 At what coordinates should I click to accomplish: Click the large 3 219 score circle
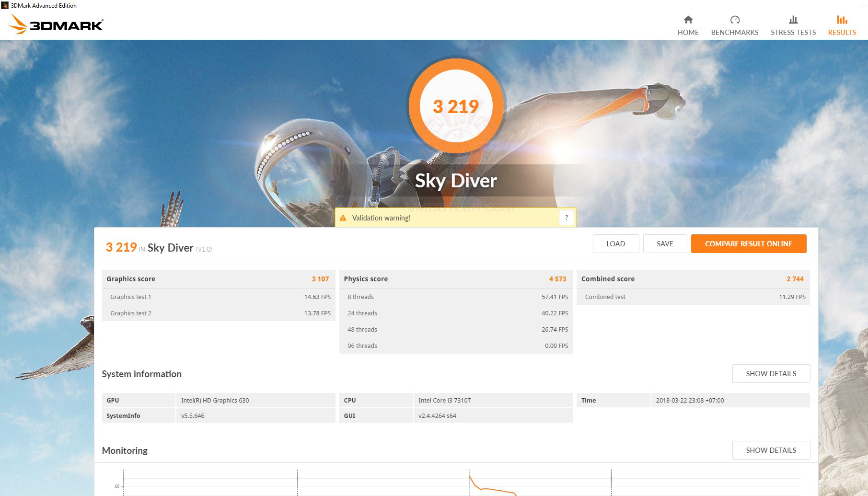(456, 106)
